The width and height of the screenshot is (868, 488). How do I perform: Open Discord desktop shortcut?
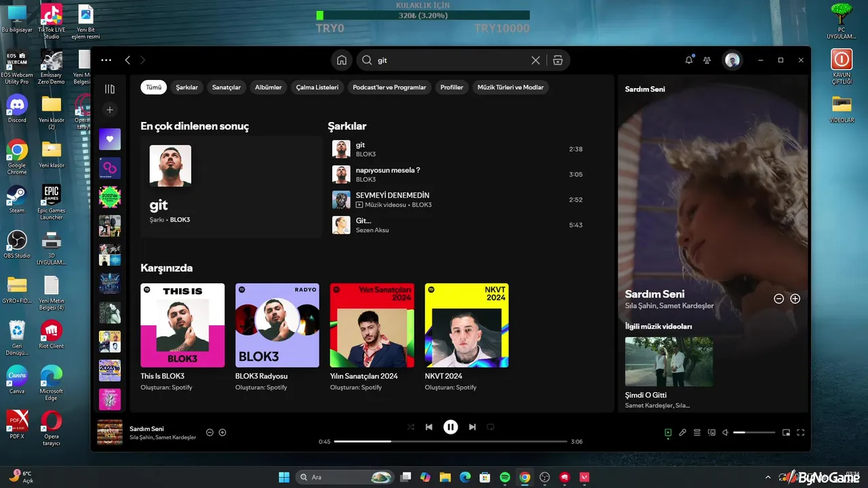[17, 109]
